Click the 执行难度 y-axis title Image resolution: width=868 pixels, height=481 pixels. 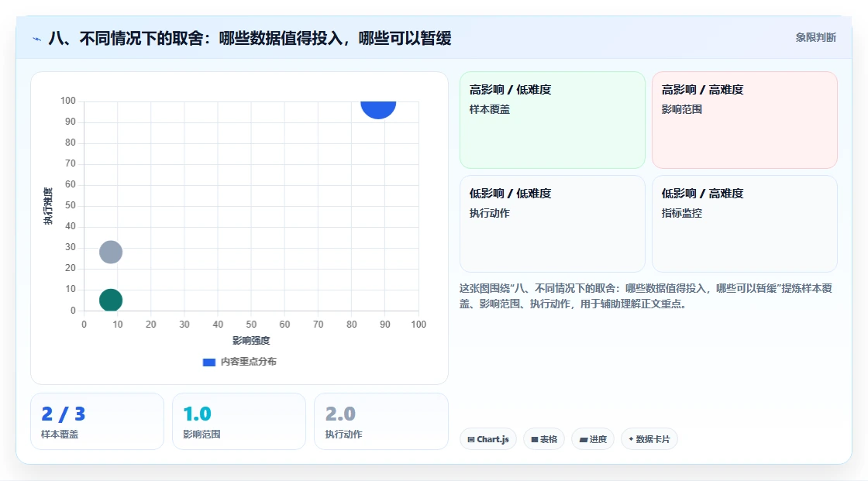tap(48, 206)
